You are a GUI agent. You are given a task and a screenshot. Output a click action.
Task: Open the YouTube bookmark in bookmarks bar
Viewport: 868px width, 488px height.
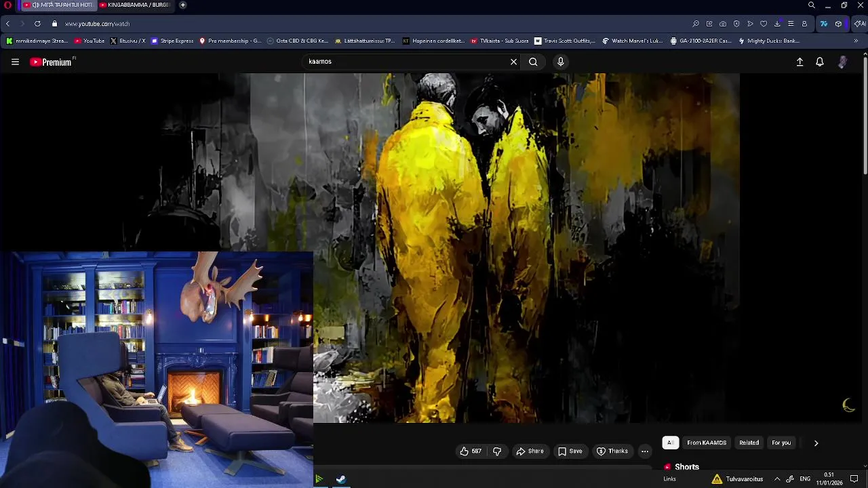[x=90, y=41]
